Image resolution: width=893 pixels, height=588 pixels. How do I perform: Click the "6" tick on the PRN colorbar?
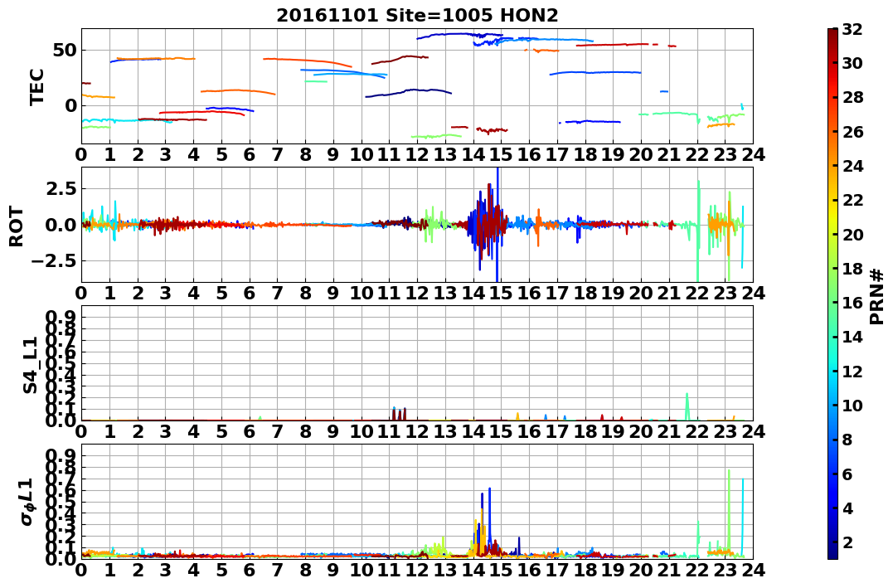click(847, 474)
